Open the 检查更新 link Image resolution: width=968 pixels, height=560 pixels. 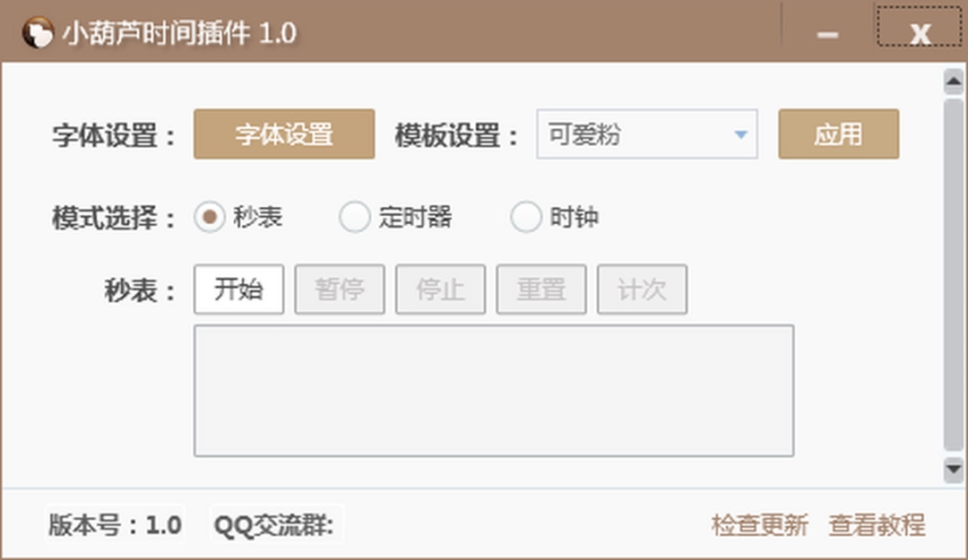[x=759, y=525]
